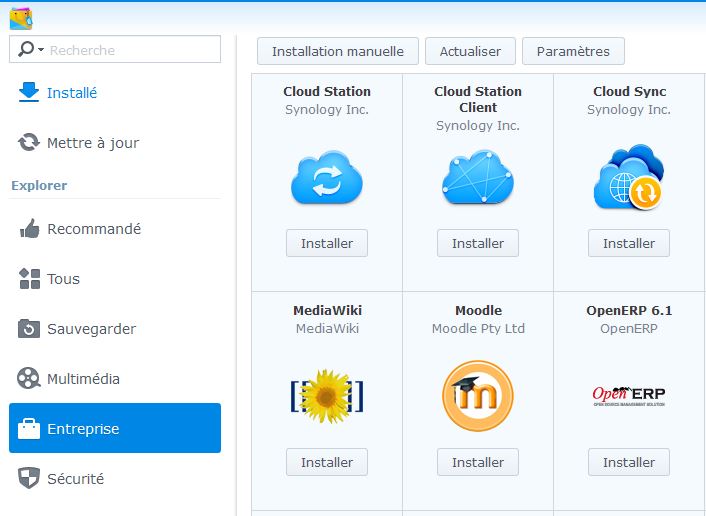The width and height of the screenshot is (706, 516).
Task: Open the Sauvegarder category
Action: (91, 329)
